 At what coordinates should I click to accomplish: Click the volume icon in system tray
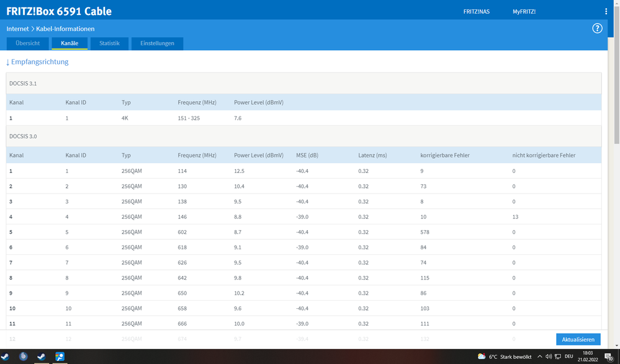[549, 357]
